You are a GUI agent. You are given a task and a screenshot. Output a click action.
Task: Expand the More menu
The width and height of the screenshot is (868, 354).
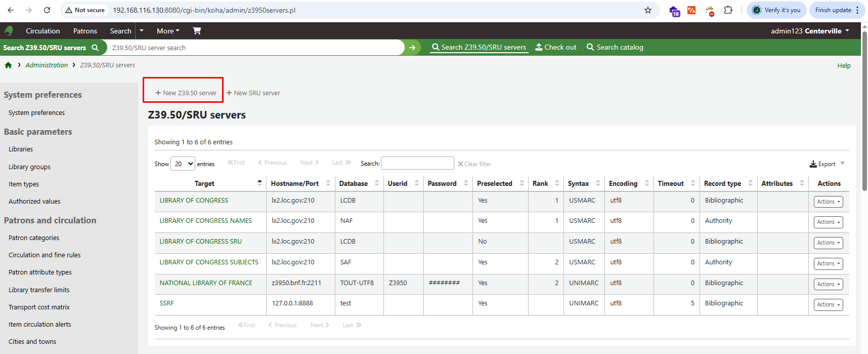tap(168, 31)
